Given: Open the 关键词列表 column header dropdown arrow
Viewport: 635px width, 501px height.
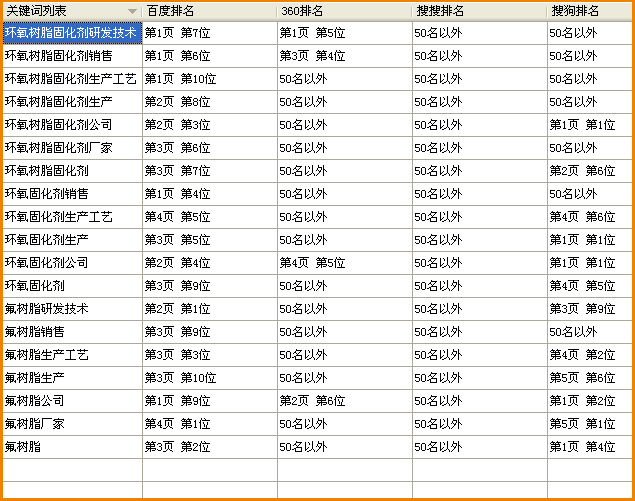Looking at the screenshot, I should point(132,11).
